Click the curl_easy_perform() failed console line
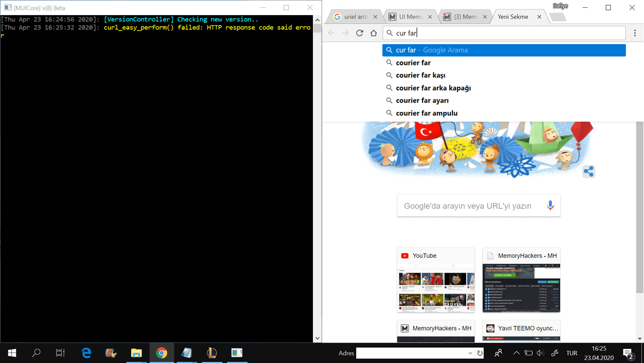Screen dimensions: 644x363 157,31
